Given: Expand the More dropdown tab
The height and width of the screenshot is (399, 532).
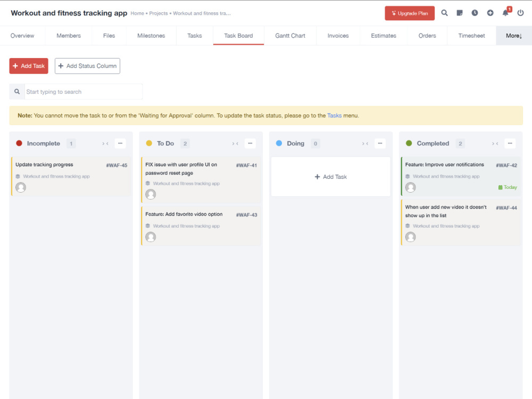Looking at the screenshot, I should [514, 36].
